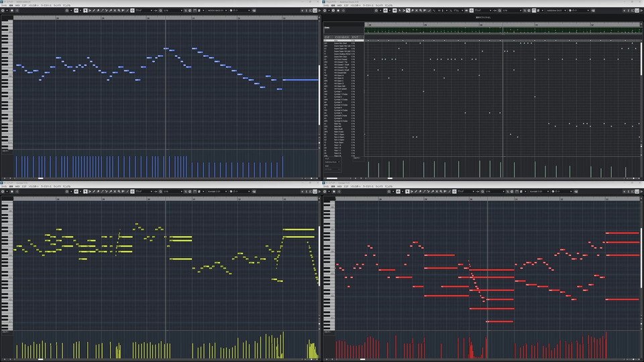
Task: Open ファイル menu in red Kontakt editor window
Action: point(326,186)
